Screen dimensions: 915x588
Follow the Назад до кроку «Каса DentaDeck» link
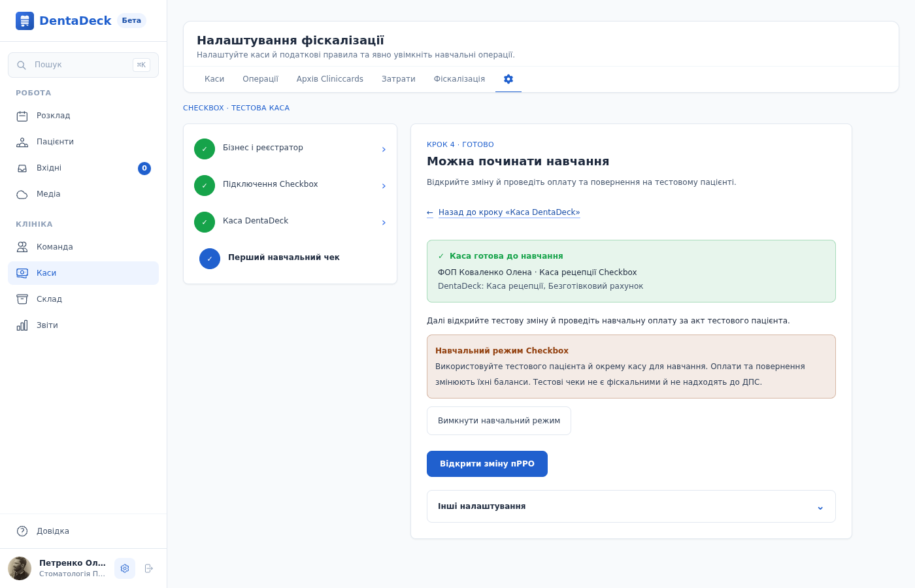point(503,212)
